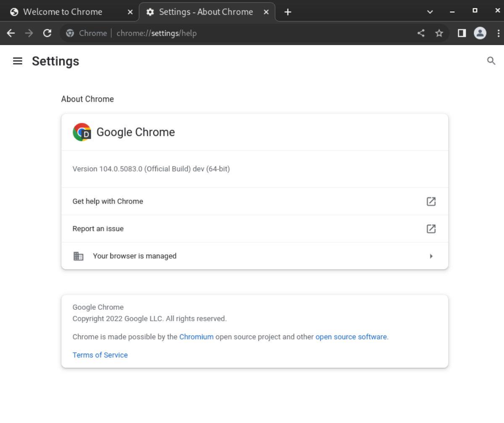Click the share icon in the toolbar
Viewport: 504px width, 423px height.
point(421,33)
